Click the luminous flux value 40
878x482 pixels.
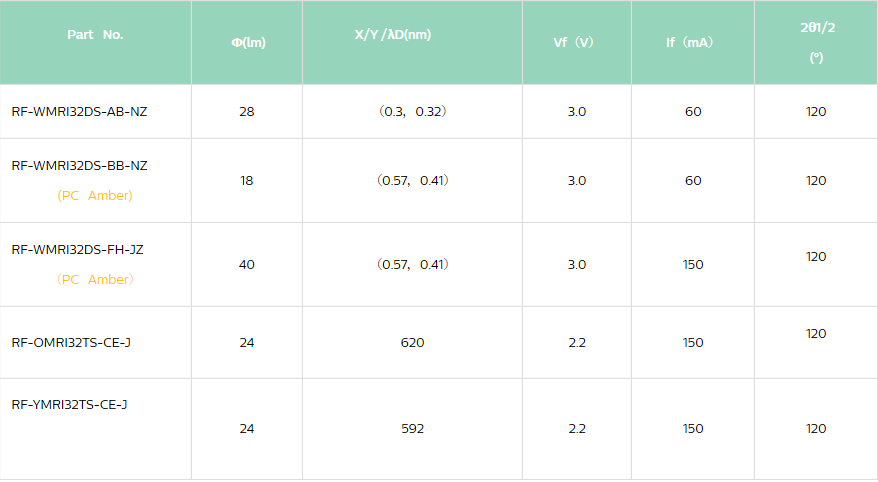247,265
